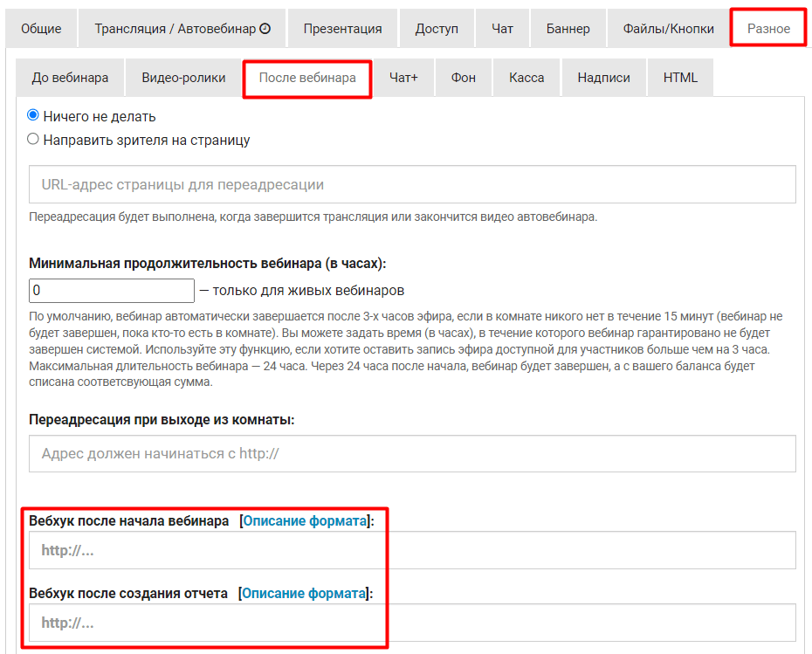The width and height of the screenshot is (812, 654).
Task: Click the URL-адрес страницы для переадресации field
Action: click(412, 185)
